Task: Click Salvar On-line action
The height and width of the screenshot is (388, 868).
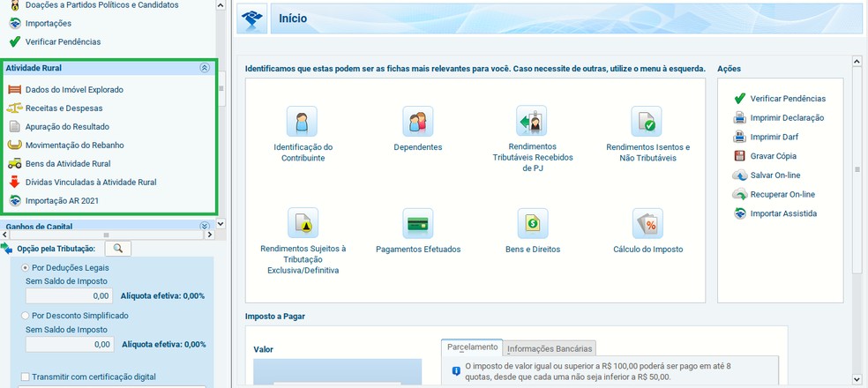Action: coord(782,175)
